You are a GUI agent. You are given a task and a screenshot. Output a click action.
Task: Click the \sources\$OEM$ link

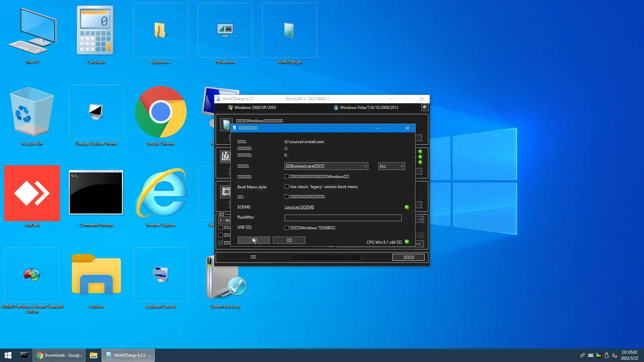pyautogui.click(x=299, y=207)
